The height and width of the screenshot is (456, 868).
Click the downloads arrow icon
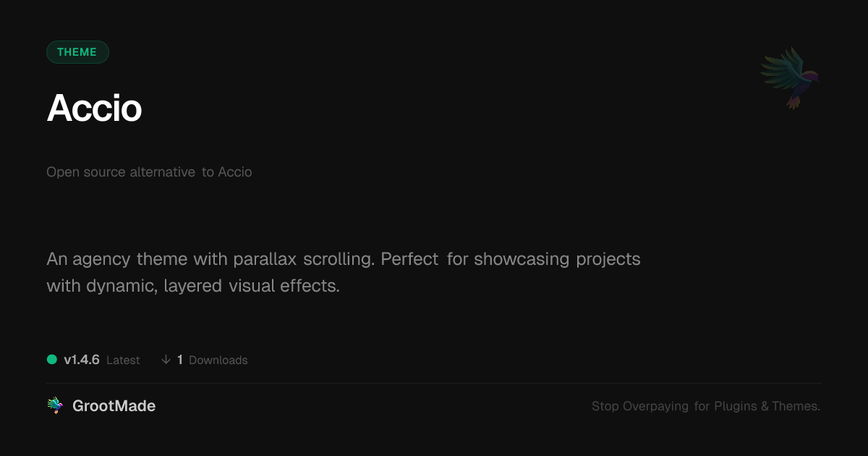pyautogui.click(x=166, y=360)
